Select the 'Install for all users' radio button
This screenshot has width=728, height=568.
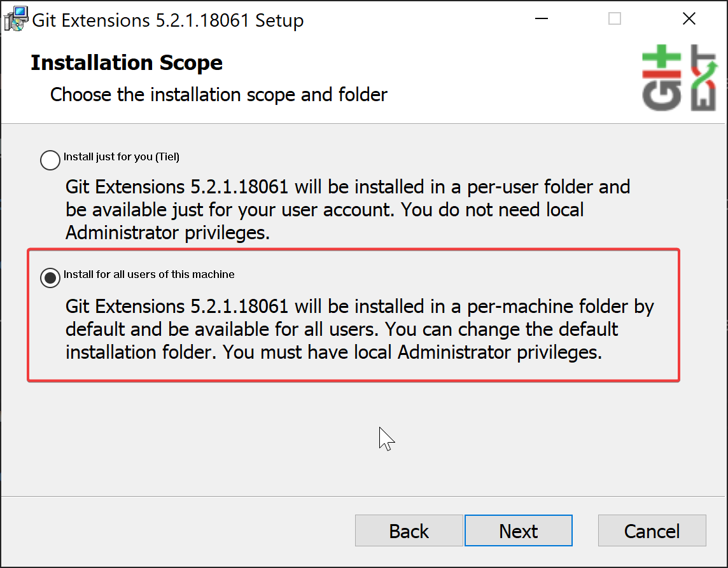tap(50, 278)
